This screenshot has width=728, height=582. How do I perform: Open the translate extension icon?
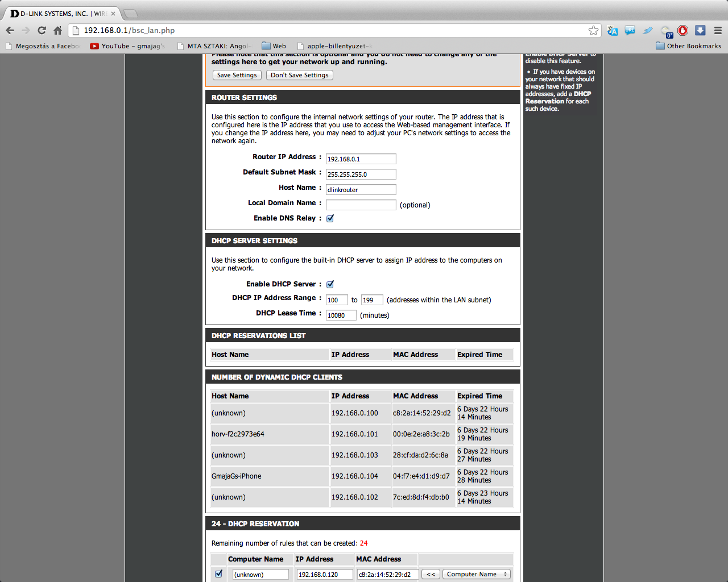click(613, 31)
